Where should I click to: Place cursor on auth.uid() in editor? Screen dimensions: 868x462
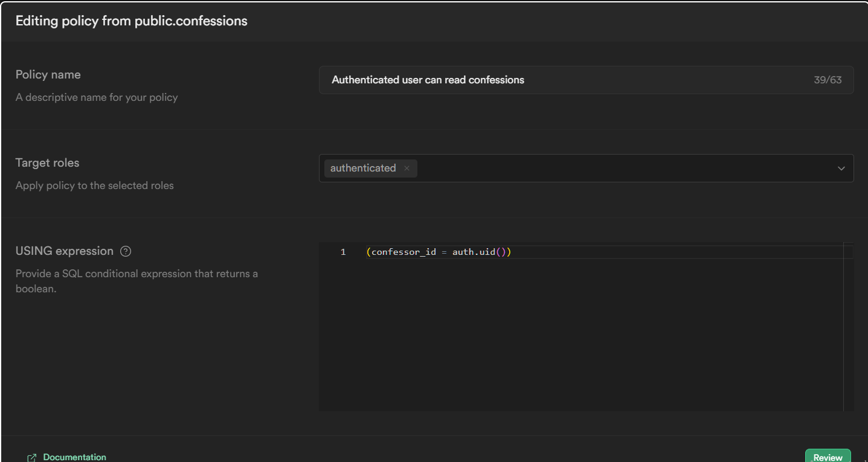[x=477, y=252]
